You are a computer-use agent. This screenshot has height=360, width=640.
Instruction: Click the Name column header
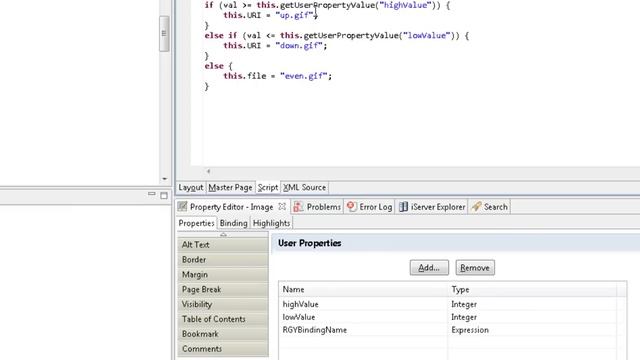tap(363, 289)
